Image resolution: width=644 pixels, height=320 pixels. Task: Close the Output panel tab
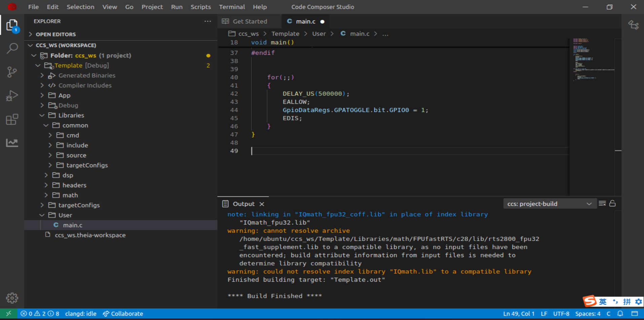[x=262, y=204]
